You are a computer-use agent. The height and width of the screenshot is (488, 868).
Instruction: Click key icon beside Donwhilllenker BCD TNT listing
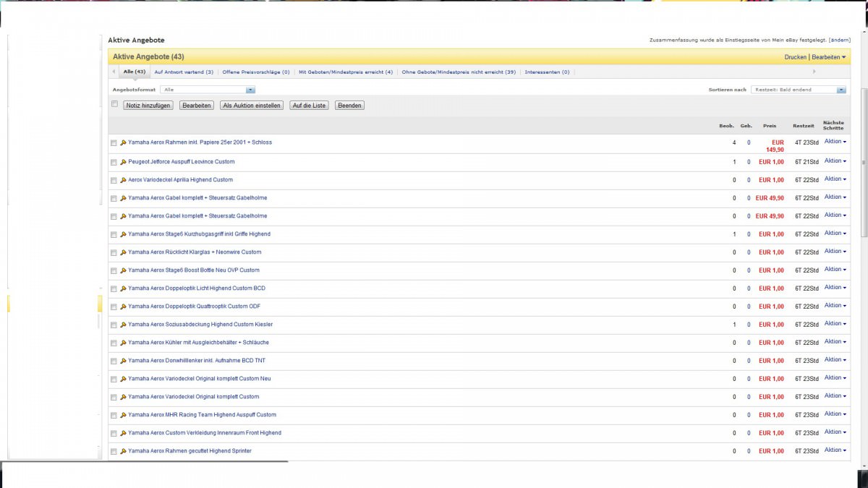(x=123, y=361)
